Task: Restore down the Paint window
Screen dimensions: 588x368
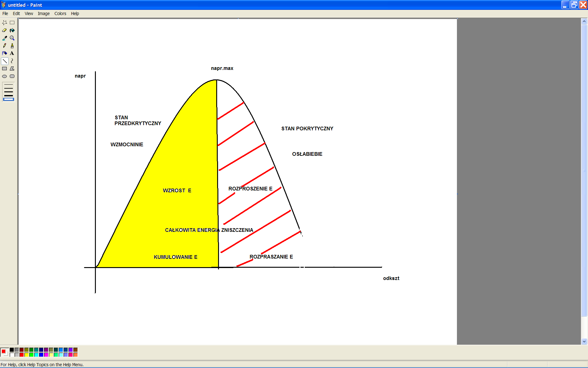Action: 574,5
